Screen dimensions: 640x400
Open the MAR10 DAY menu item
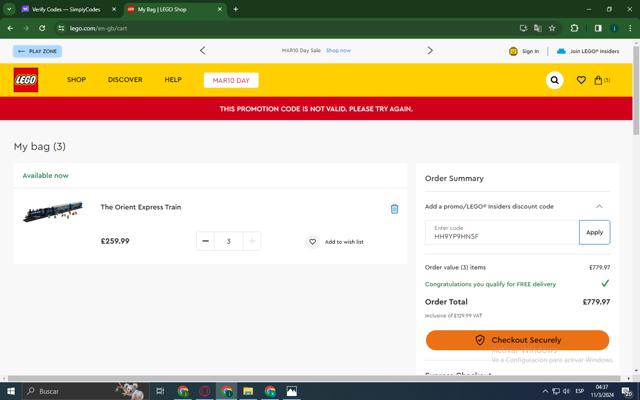[231, 80]
